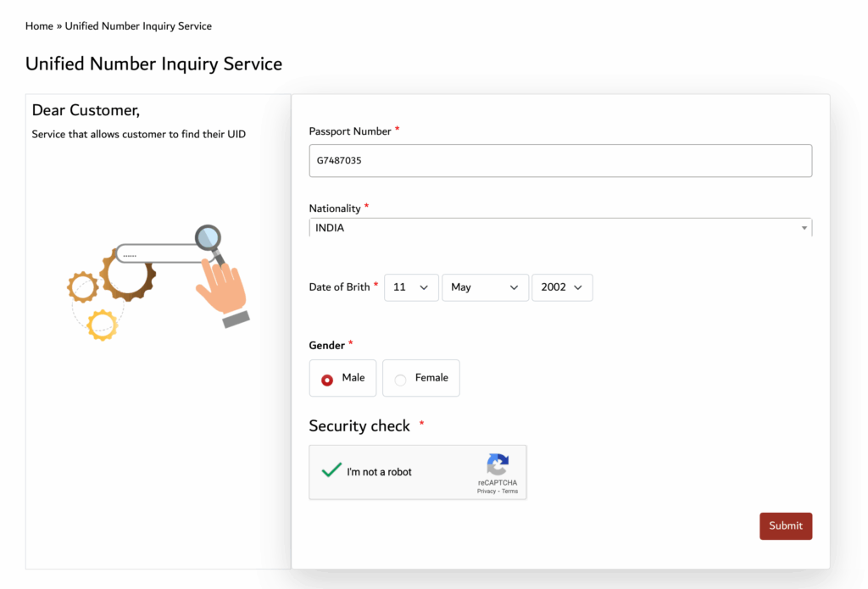
Task: Select the Male gender radio button
Action: click(327, 379)
